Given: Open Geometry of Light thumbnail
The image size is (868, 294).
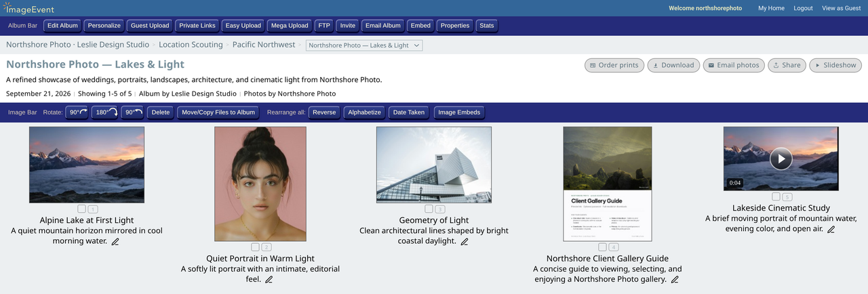Looking at the screenshot, I should point(434,165).
